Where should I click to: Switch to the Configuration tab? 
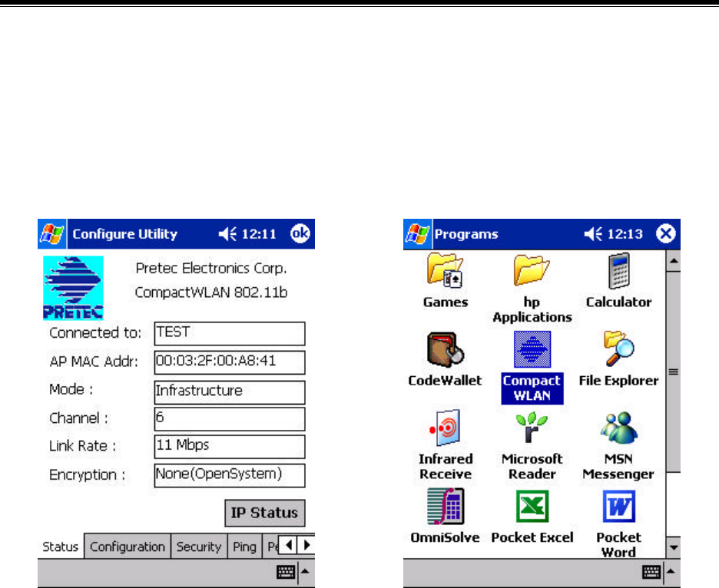click(128, 547)
